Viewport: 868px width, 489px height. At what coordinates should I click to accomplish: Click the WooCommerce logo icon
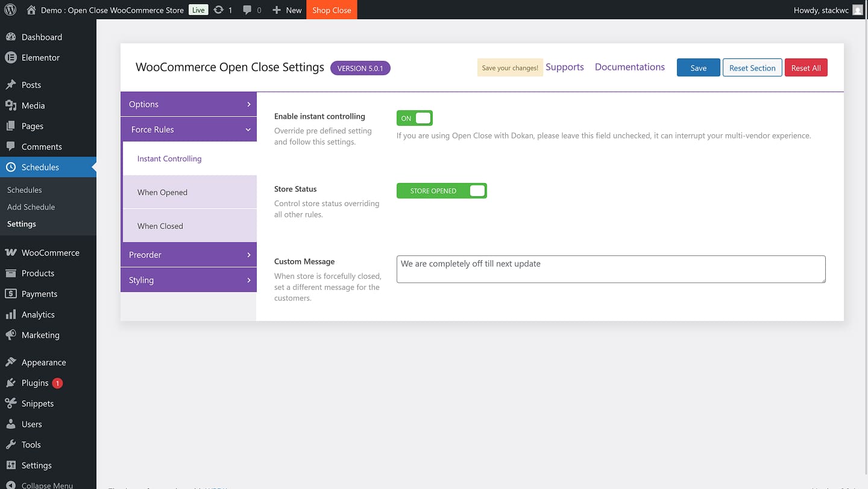(x=11, y=253)
